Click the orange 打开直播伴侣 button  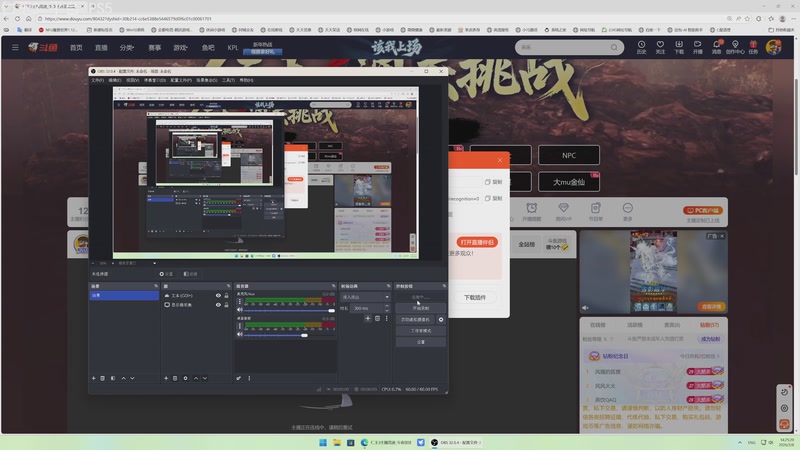pos(477,242)
